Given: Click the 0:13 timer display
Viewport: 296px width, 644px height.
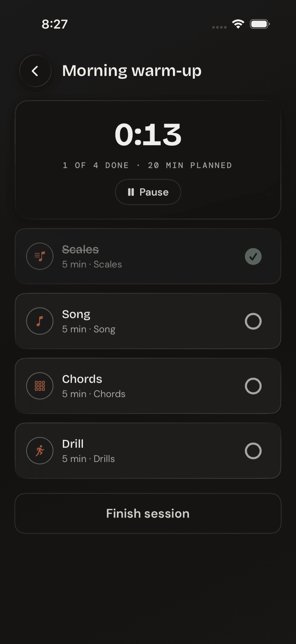Looking at the screenshot, I should coord(148,135).
